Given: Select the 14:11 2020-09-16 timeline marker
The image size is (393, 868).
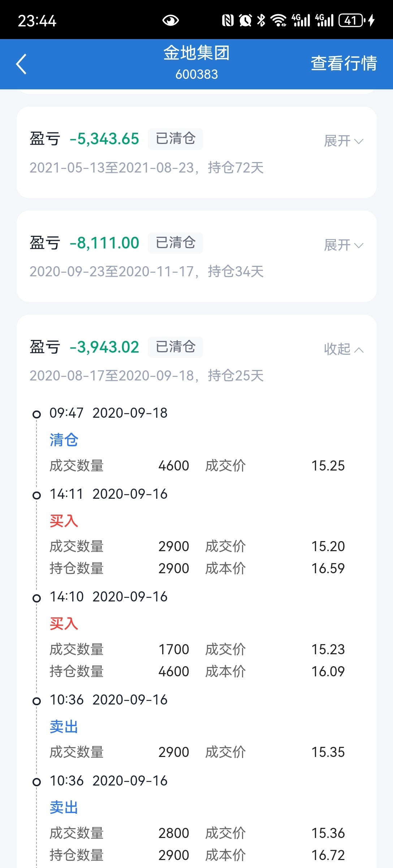Looking at the screenshot, I should click(x=36, y=495).
